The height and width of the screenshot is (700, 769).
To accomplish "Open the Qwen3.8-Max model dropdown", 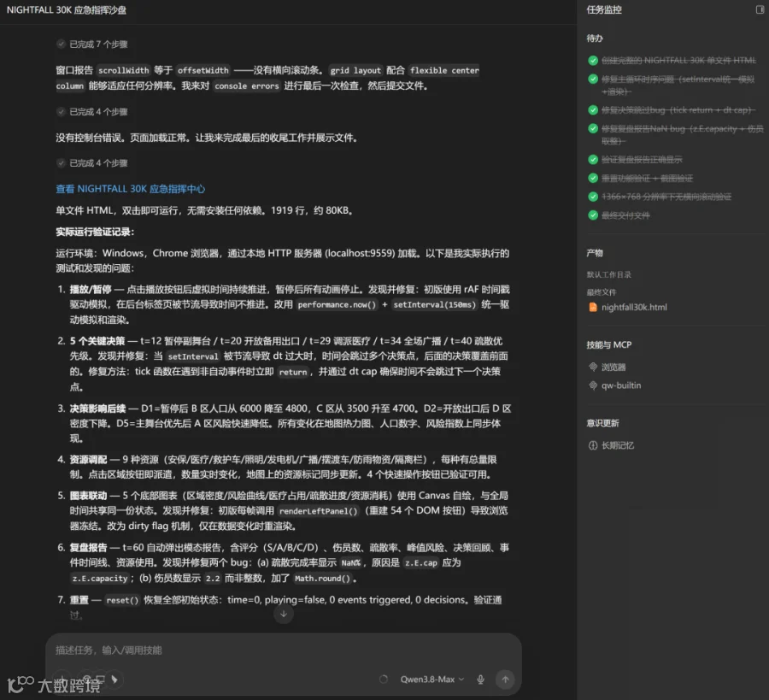I will [432, 679].
